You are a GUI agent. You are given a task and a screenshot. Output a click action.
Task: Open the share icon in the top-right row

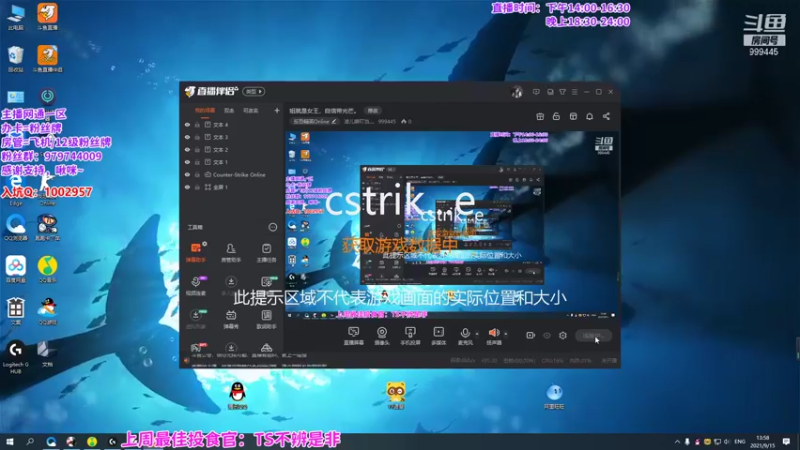[606, 116]
